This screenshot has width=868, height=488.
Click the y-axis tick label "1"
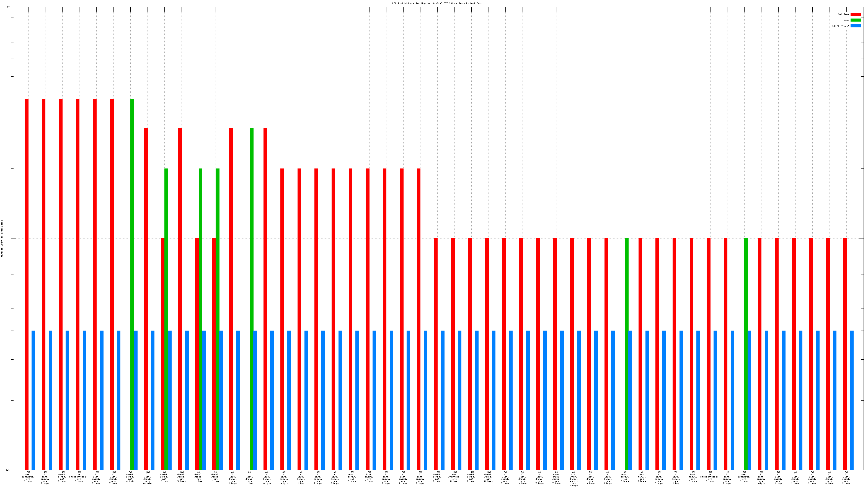(x=9, y=238)
